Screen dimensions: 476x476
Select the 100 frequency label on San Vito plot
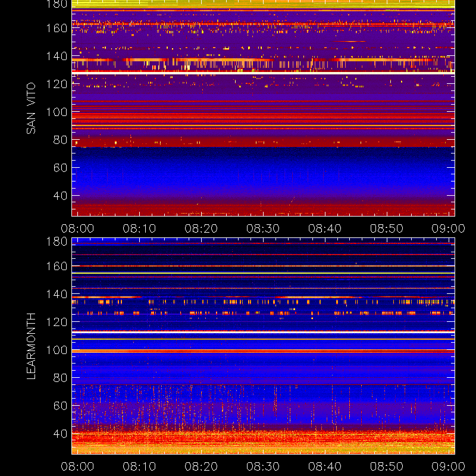click(57, 112)
